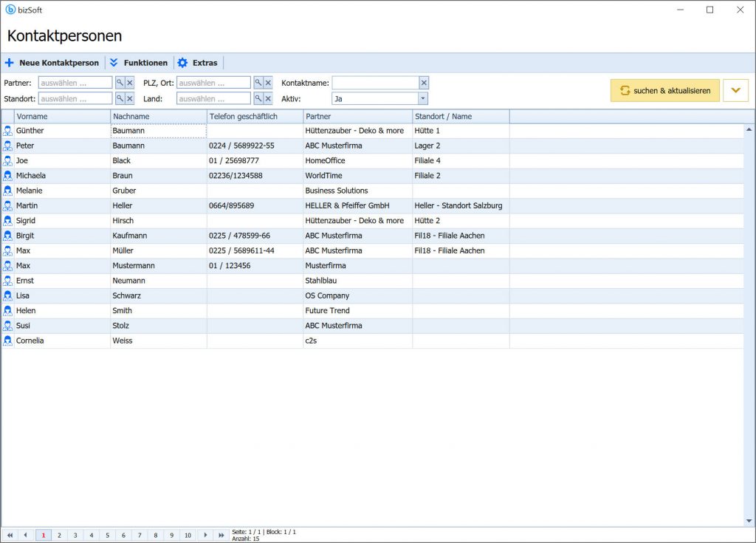Screen dimensions: 756x543
Task: Sort by the Vorname column header
Action: pos(62,116)
